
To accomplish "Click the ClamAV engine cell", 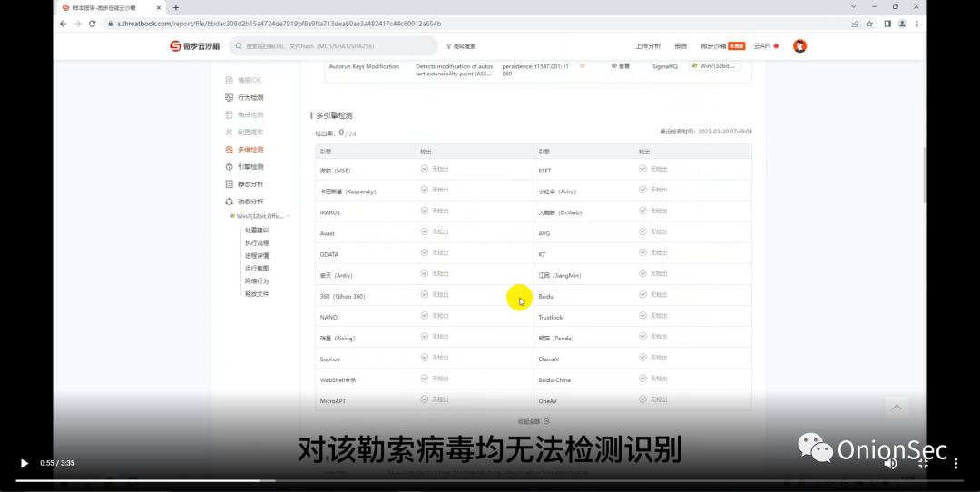I will click(549, 359).
